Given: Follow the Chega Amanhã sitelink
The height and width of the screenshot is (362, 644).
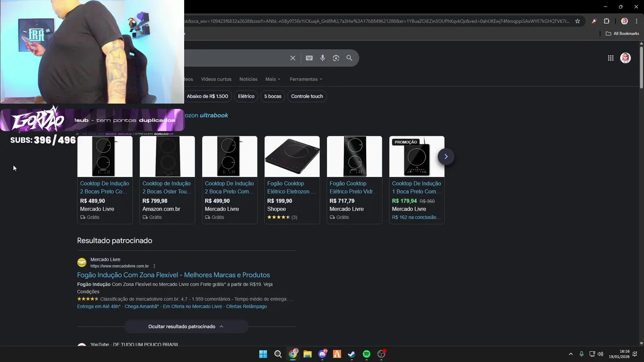Looking at the screenshot, I should 142,306.
